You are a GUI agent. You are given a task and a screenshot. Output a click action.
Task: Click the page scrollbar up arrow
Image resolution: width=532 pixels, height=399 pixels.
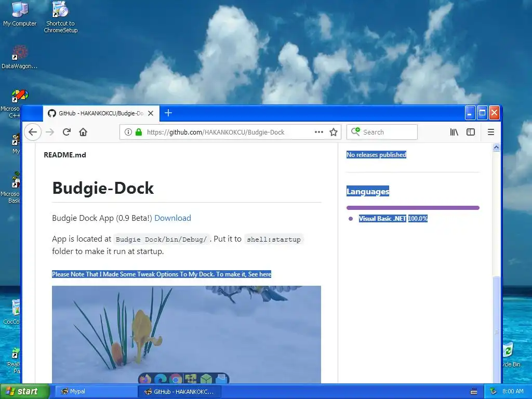(x=496, y=147)
